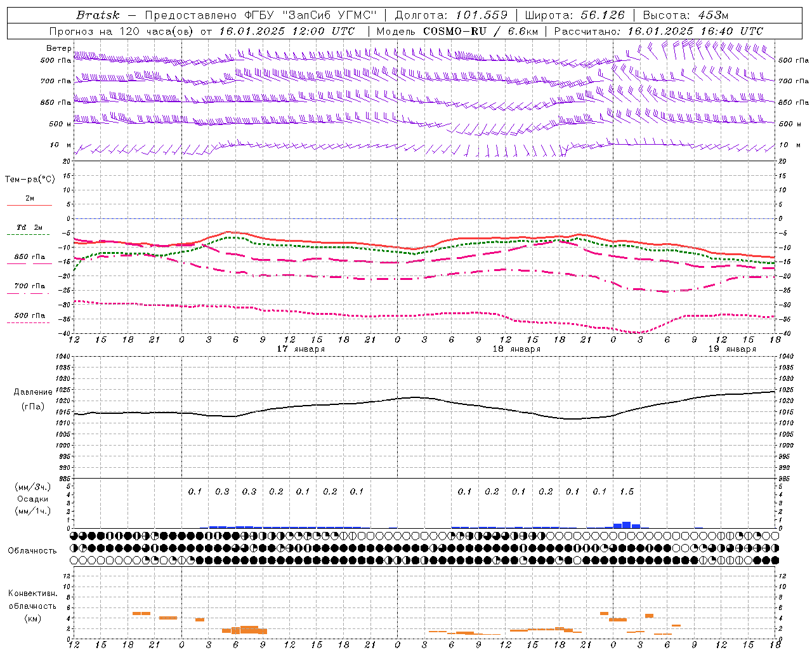This screenshot has height=650, width=812.
Task: Click the "Ветер" wind panel label
Action: [x=58, y=48]
